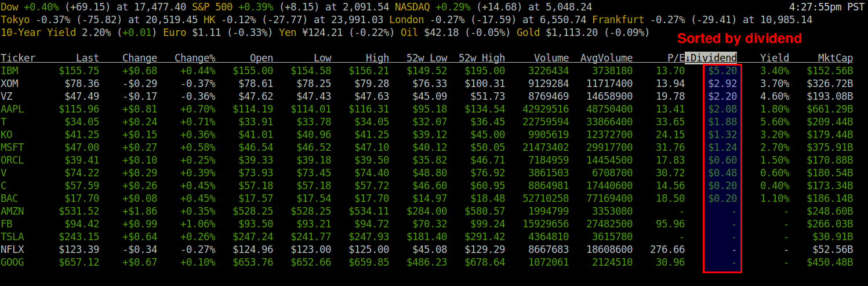This screenshot has width=868, height=286.
Task: Click the Change% column header
Action: (x=195, y=58)
